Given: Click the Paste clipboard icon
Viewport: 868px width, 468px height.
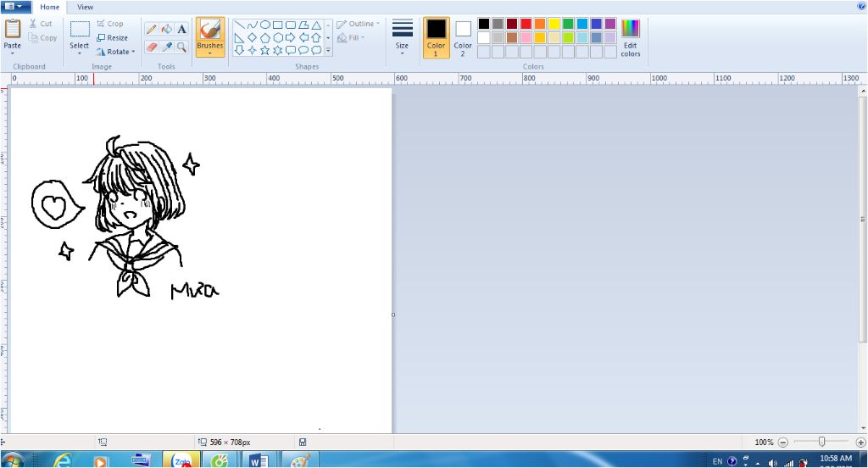Looking at the screenshot, I should pyautogui.click(x=12, y=29).
